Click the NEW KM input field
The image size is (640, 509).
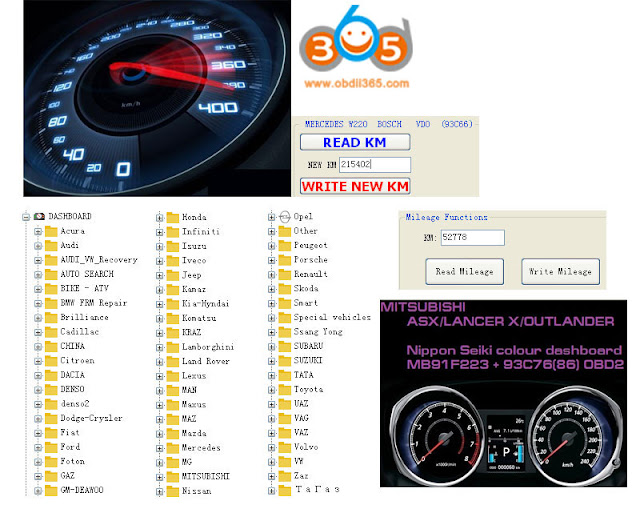pyautogui.click(x=375, y=164)
